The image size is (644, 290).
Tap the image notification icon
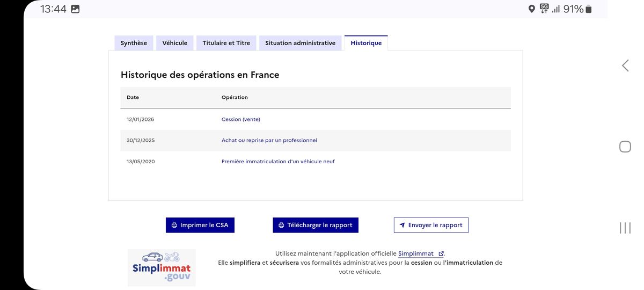pos(75,9)
